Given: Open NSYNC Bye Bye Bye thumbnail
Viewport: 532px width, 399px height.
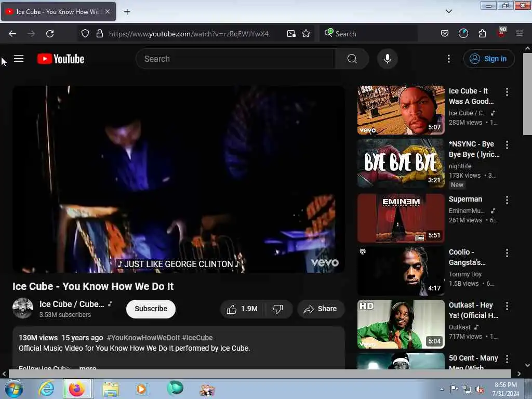Looking at the screenshot, I should (401, 163).
